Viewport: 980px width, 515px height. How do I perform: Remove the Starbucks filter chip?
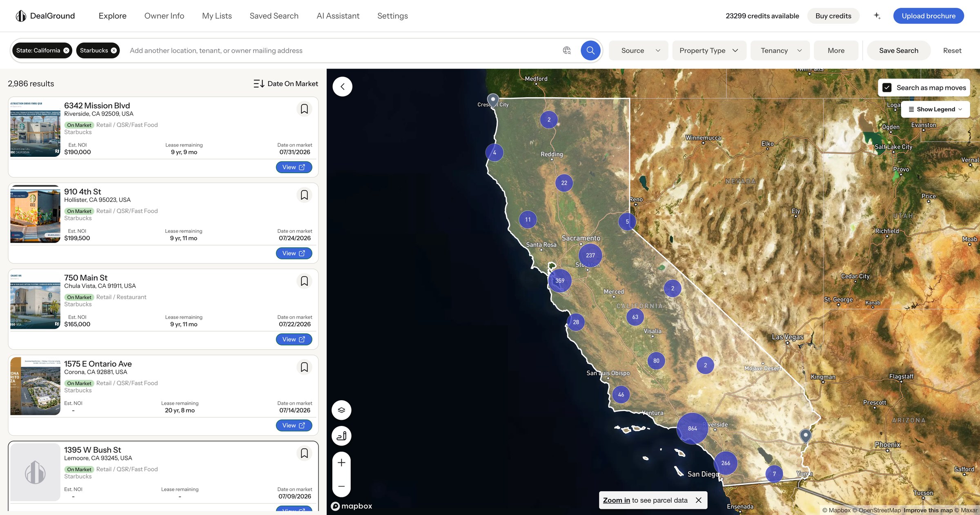tap(114, 51)
